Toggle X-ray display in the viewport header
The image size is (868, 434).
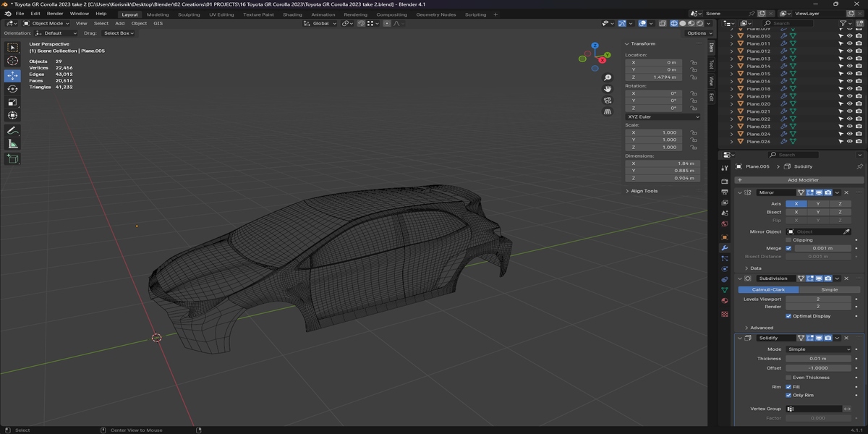pos(663,23)
